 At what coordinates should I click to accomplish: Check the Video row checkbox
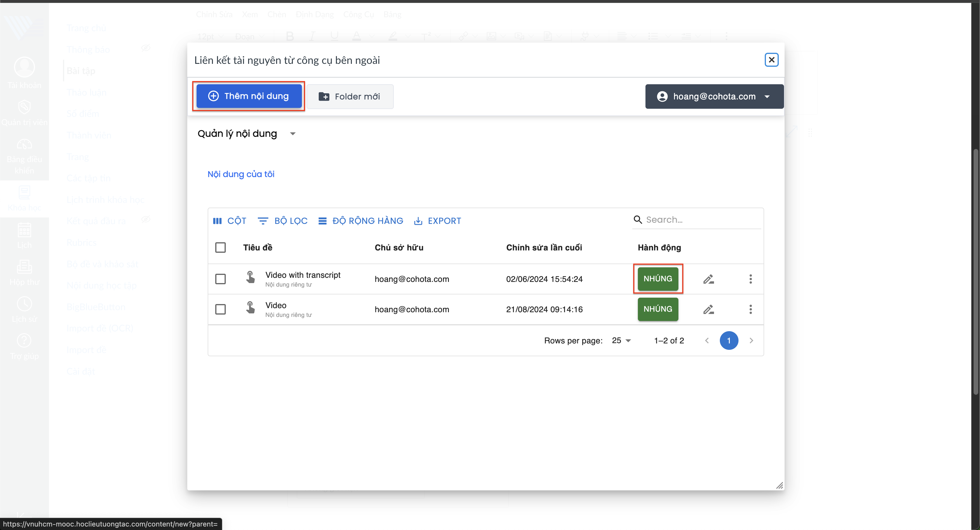click(220, 310)
